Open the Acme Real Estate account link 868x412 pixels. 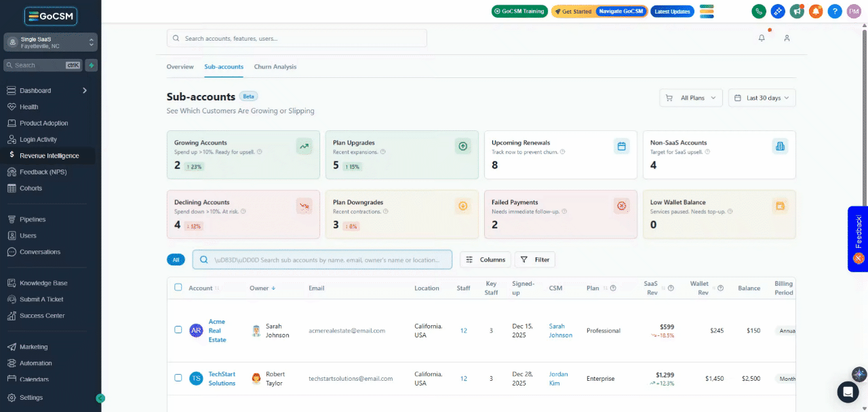pyautogui.click(x=217, y=331)
